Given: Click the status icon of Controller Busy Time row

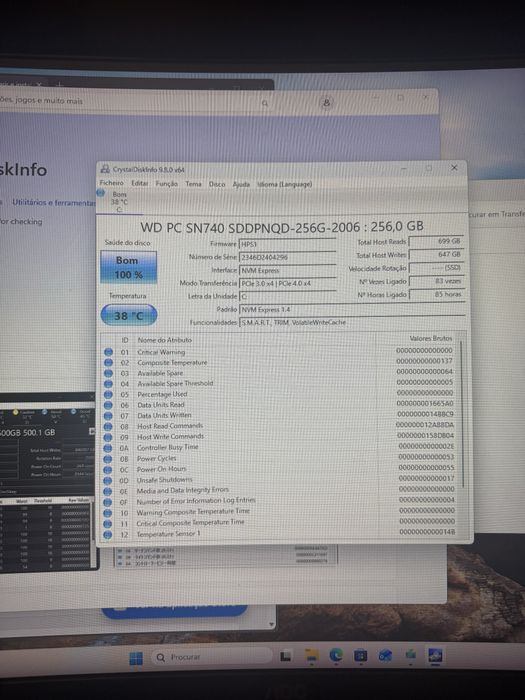Looking at the screenshot, I should click(x=108, y=448).
